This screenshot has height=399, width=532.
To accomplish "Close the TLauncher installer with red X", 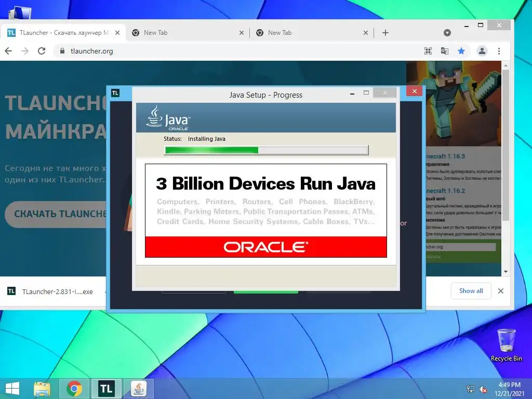I will click(414, 91).
